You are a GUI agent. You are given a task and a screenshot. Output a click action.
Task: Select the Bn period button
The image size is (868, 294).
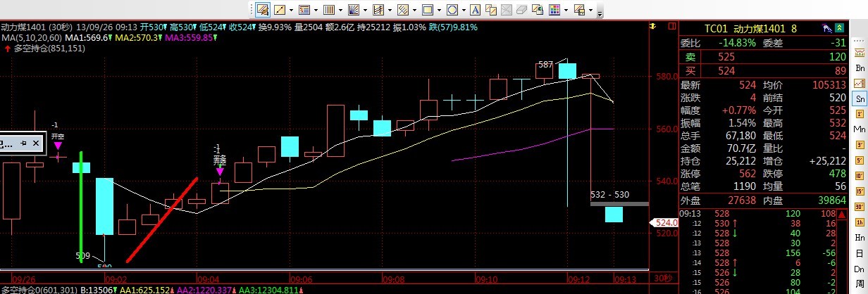click(859, 68)
